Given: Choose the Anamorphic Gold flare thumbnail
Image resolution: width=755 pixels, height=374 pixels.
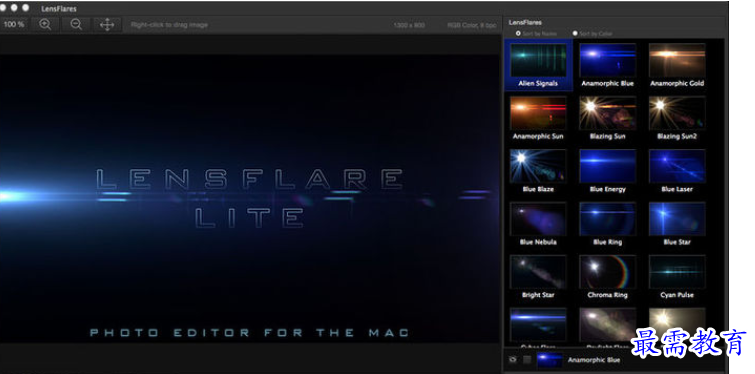Looking at the screenshot, I should click(x=677, y=60).
